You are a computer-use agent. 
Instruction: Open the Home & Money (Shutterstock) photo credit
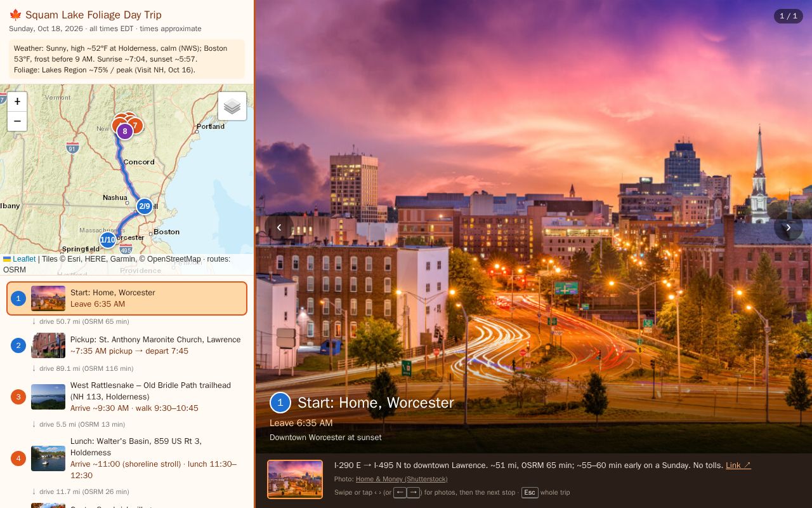point(402,479)
